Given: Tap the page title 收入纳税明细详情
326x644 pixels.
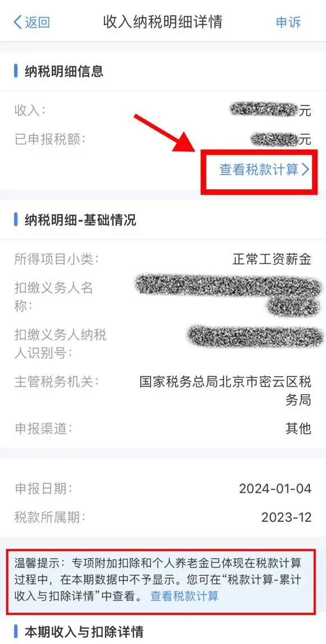Looking at the screenshot, I should [163, 22].
